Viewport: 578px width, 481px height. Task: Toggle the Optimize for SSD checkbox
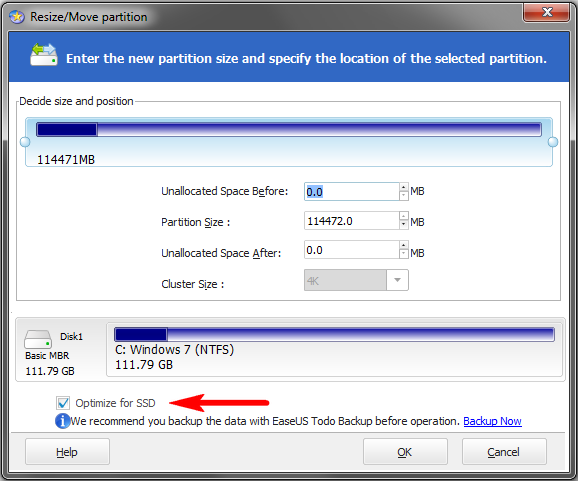pos(63,403)
